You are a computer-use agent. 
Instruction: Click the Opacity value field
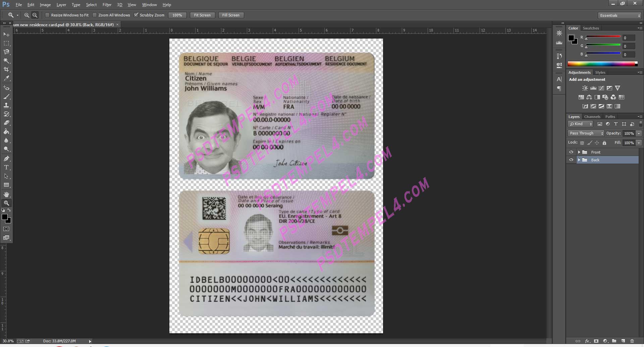point(629,133)
